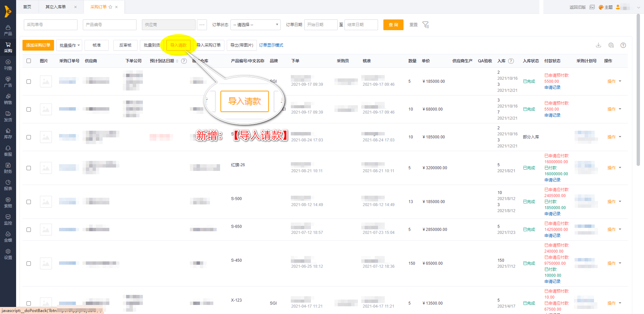Image resolution: width=644 pixels, height=314 pixels.
Task: Open the 采购 (Purchase) sidebar icon
Action: point(8,47)
